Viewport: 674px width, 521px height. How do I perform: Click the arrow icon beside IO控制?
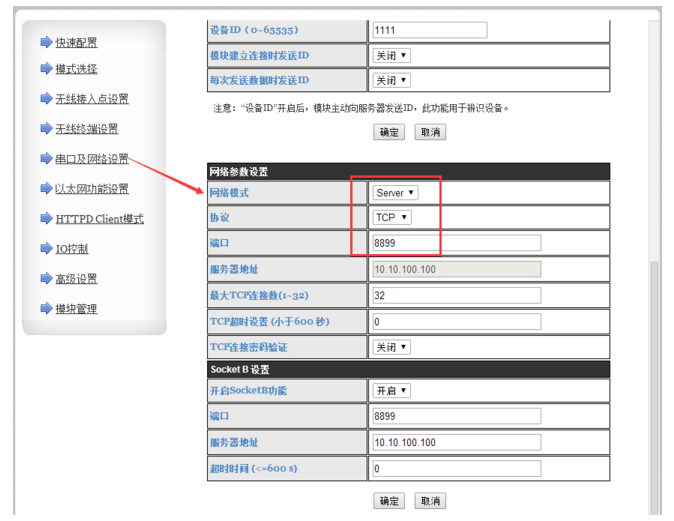tap(46, 249)
